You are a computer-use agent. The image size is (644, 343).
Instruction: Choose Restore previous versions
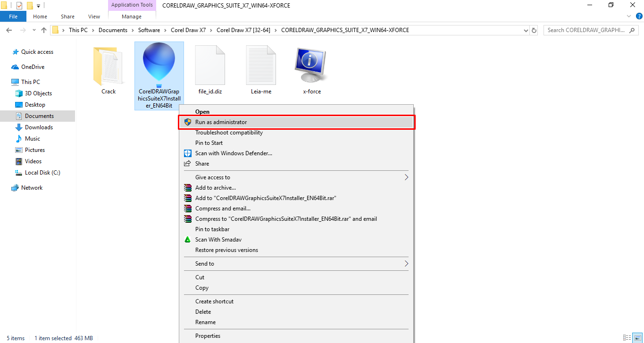(296, 250)
